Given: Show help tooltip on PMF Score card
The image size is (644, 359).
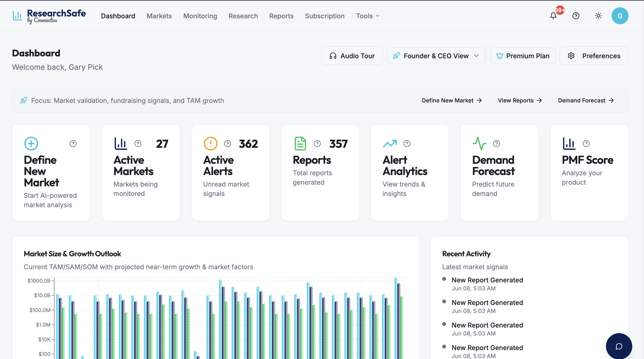Looking at the screenshot, I should [x=586, y=143].
